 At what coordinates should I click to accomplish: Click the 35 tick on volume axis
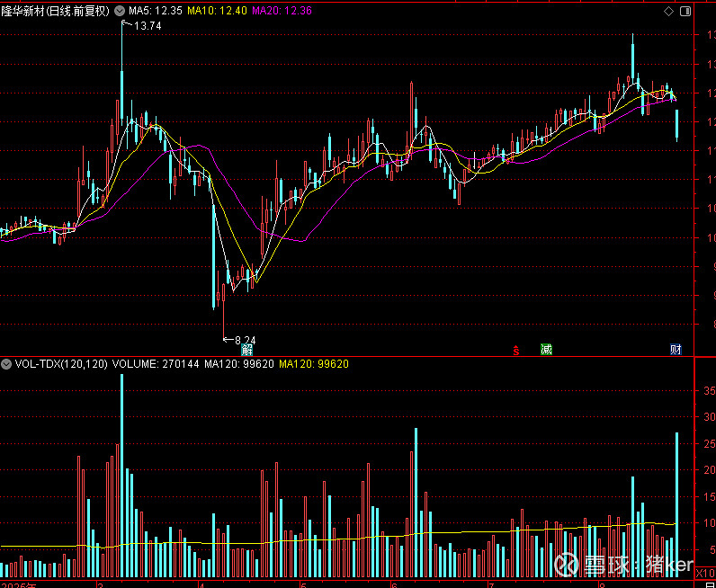(x=710, y=391)
